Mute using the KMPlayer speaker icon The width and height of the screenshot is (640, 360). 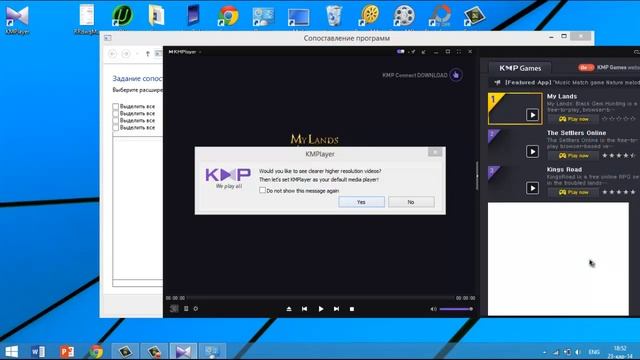pyautogui.click(x=433, y=309)
